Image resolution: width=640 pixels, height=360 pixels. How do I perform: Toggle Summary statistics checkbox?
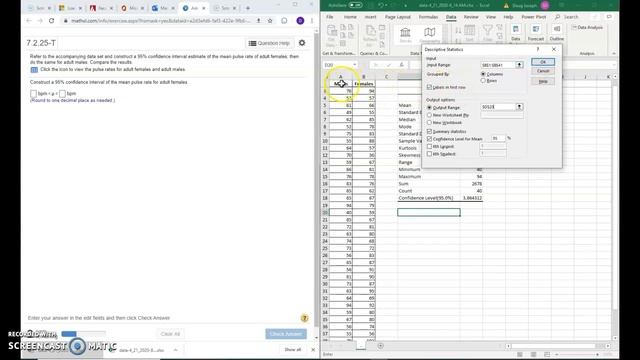click(x=429, y=131)
